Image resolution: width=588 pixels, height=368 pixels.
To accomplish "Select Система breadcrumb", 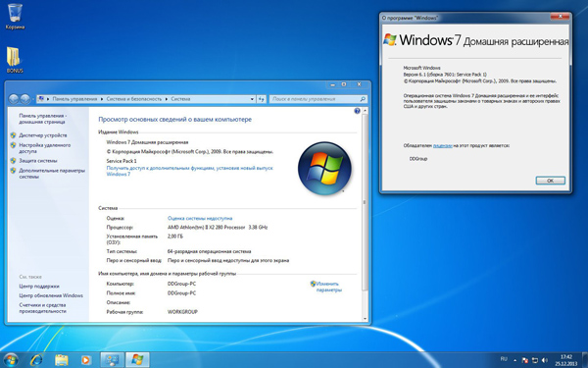I will click(180, 99).
